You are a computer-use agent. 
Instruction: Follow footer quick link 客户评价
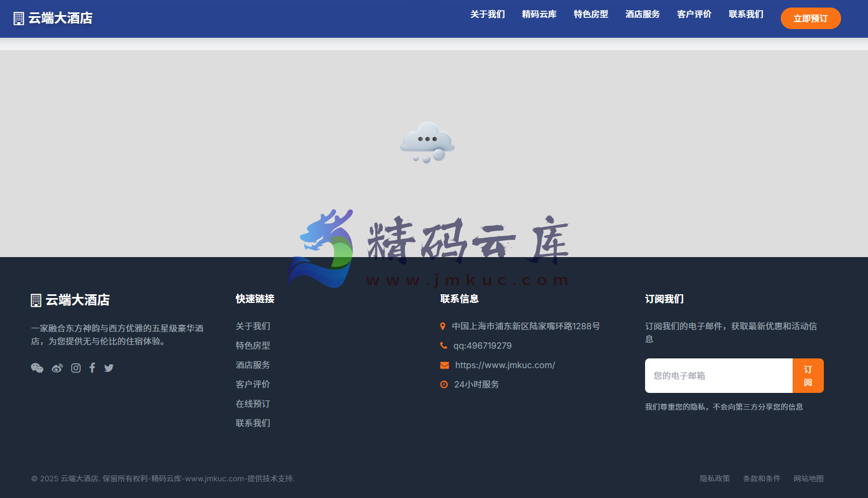point(253,384)
